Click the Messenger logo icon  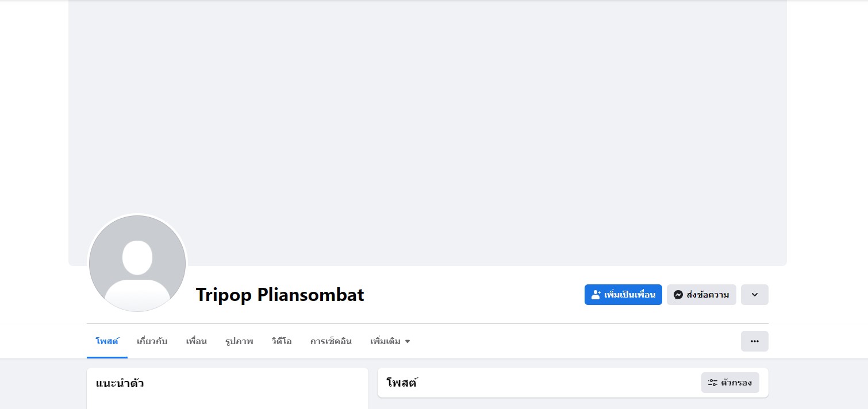678,295
